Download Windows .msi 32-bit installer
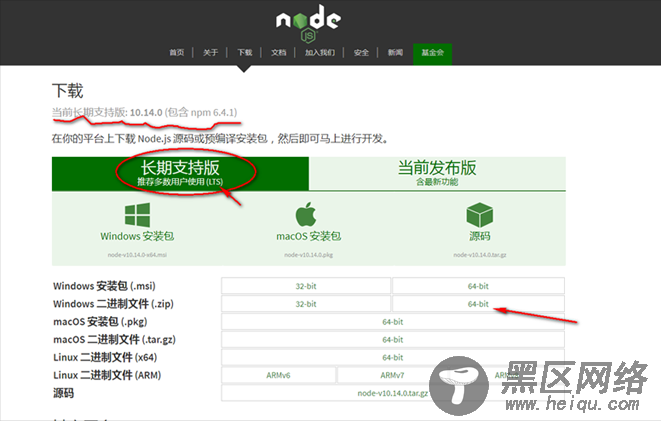Viewport: 661px width, 421px height. click(306, 286)
